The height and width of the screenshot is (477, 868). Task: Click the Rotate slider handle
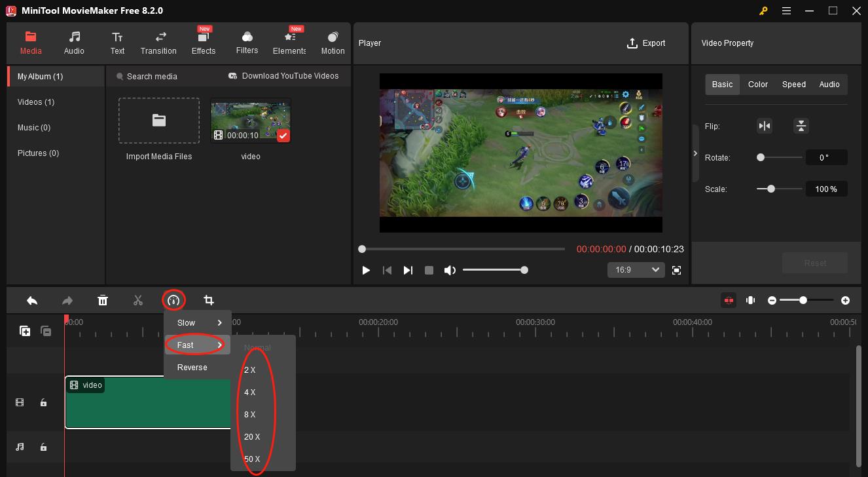coord(761,157)
